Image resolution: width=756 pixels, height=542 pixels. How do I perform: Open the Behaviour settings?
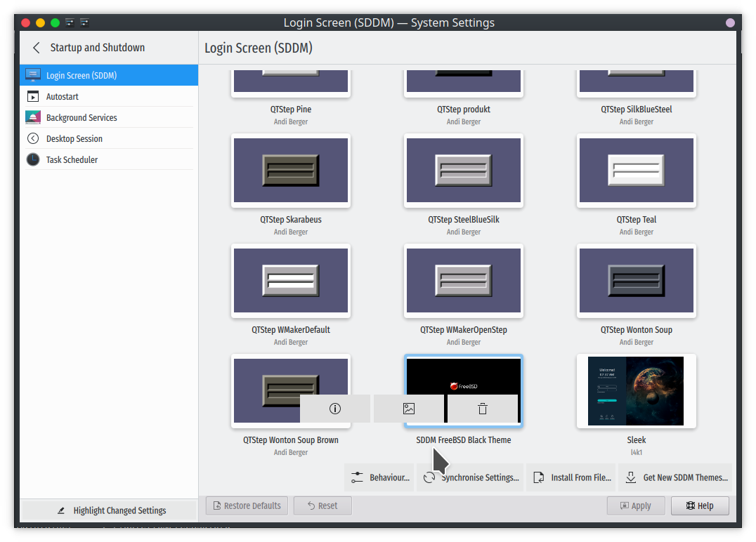point(379,477)
